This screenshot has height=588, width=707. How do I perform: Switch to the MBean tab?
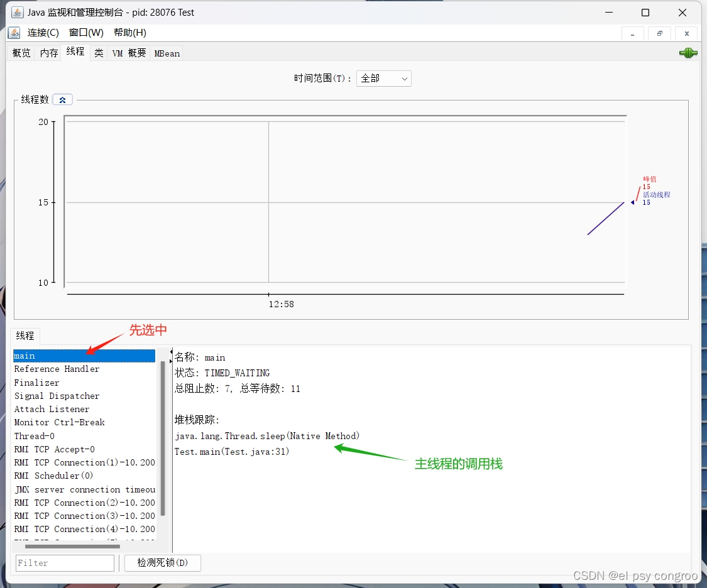click(167, 53)
